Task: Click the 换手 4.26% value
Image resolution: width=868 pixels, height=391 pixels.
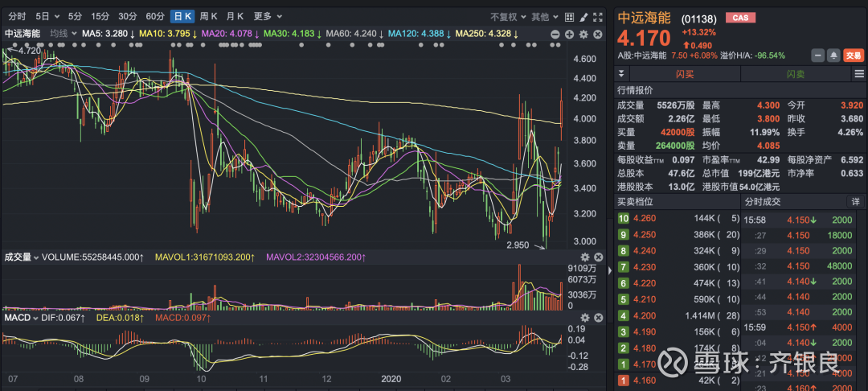Action: pyautogui.click(x=851, y=132)
